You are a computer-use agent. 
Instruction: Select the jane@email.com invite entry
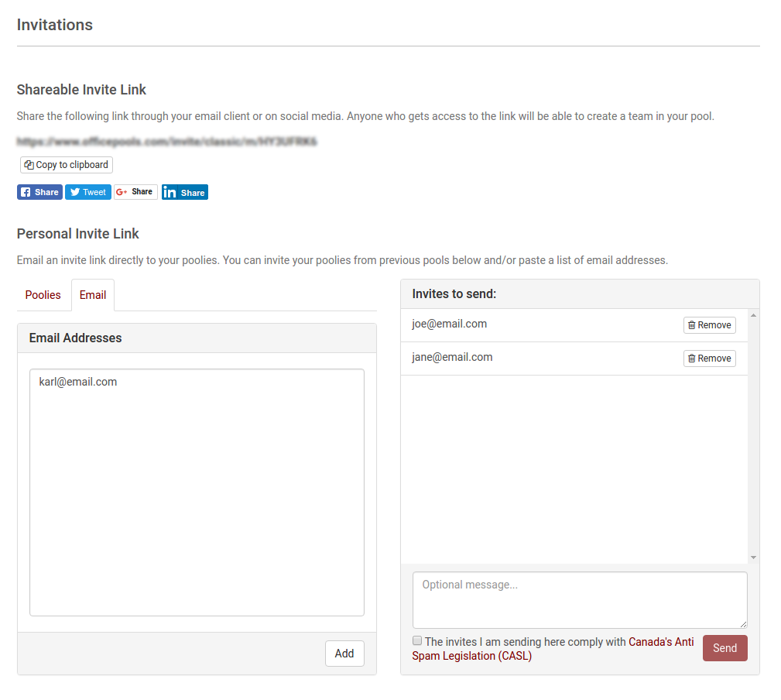(452, 358)
